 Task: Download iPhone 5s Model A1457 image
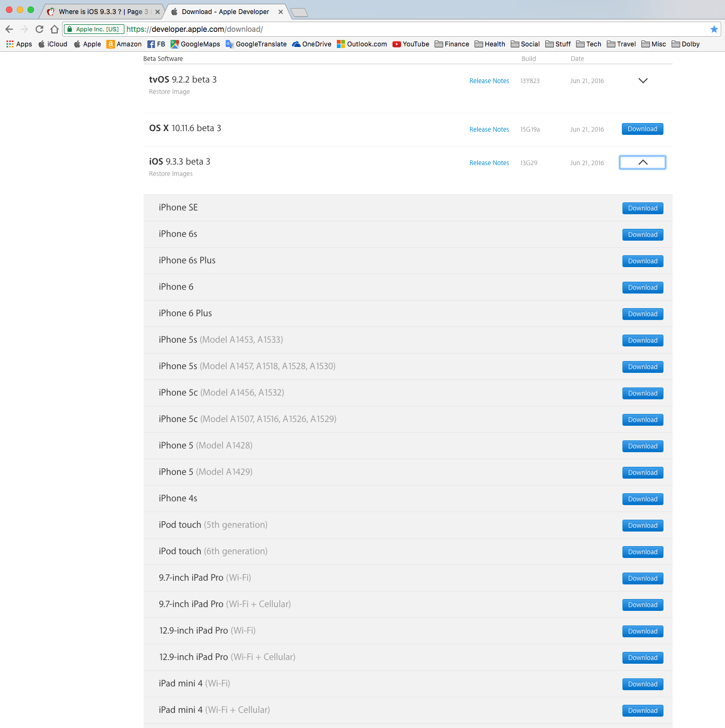[x=642, y=367]
